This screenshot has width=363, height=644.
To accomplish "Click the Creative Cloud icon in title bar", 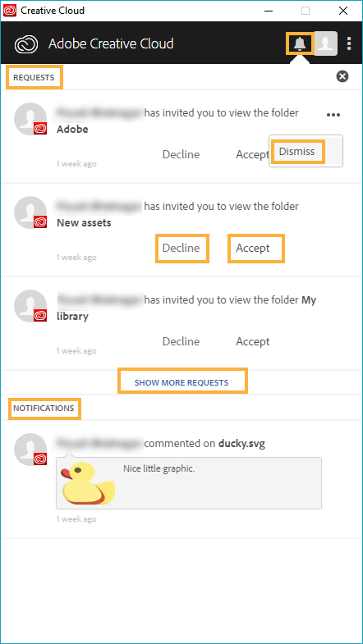I will (10, 11).
